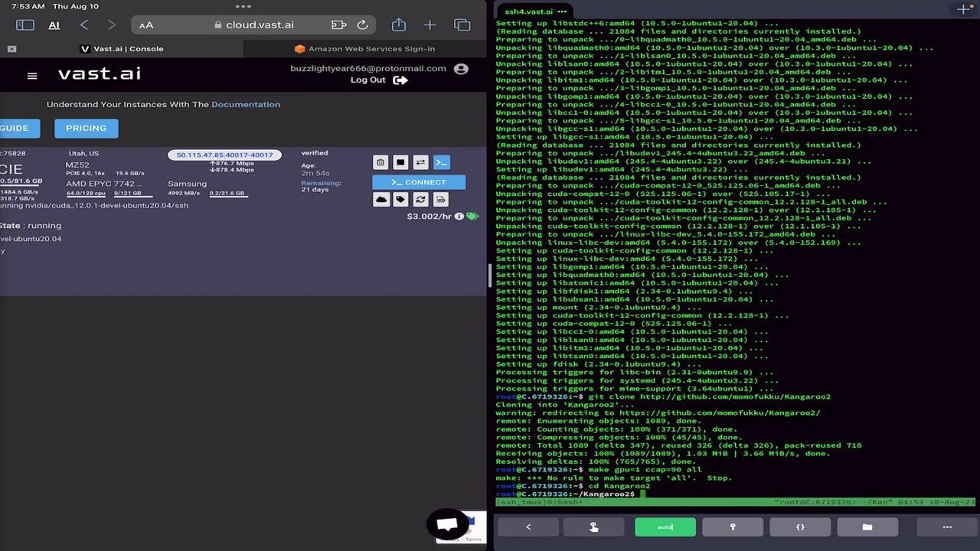Click the vast.ai logo
Viewport: 980px width, 551px height.
click(x=100, y=74)
